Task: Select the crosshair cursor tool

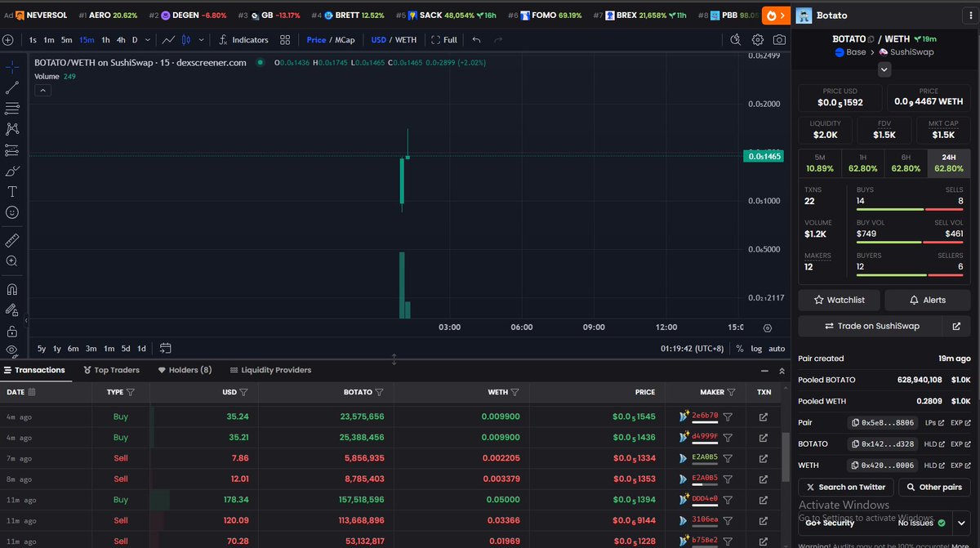Action: 12,67
